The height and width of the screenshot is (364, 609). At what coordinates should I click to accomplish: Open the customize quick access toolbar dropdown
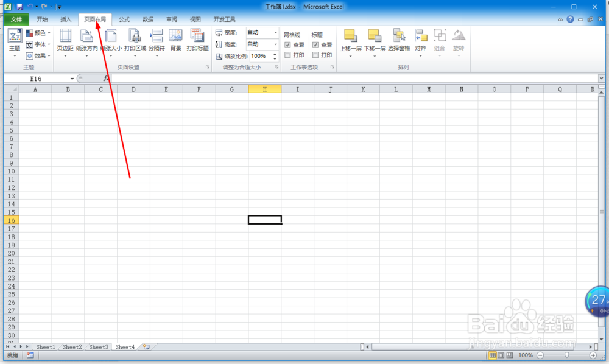tap(58, 7)
